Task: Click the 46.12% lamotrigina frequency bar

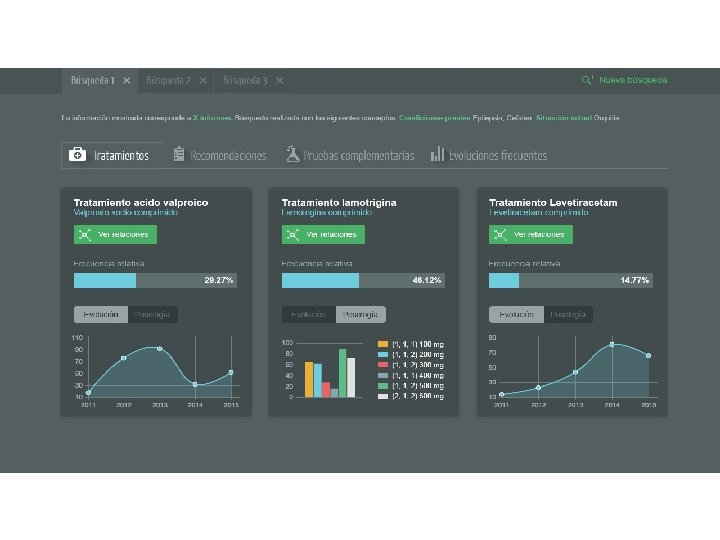Action: 363,281
